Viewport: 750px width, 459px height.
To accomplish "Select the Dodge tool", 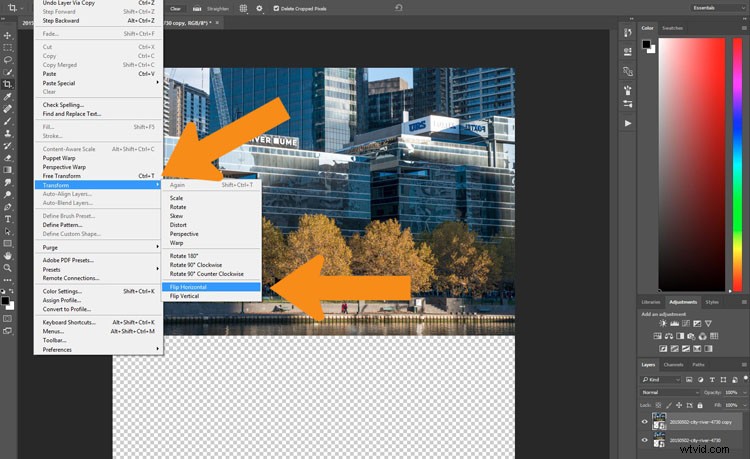I will point(8,195).
